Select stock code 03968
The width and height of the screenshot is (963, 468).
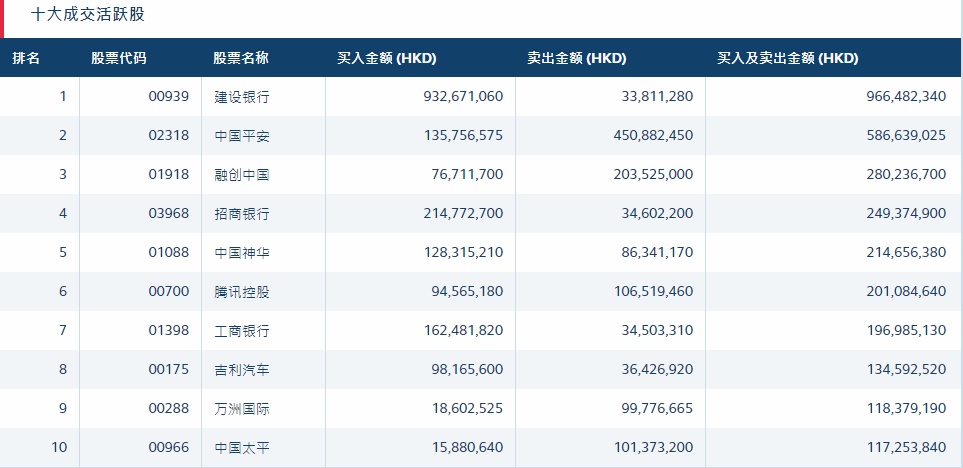[169, 213]
